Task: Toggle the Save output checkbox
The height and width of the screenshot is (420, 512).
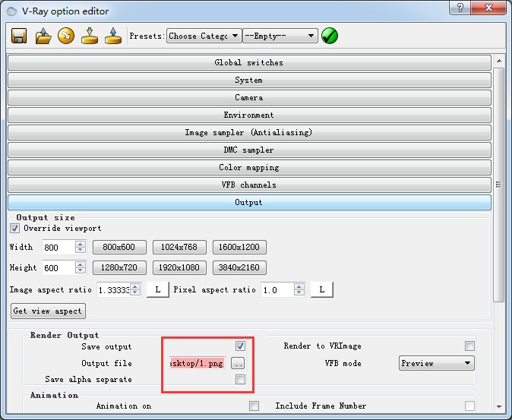Action: [x=240, y=346]
